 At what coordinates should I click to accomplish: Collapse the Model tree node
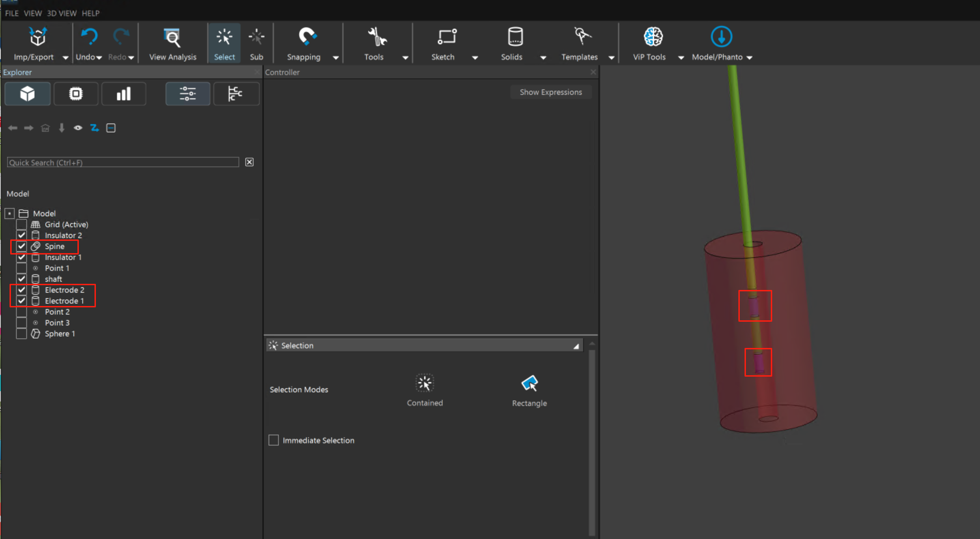click(10, 214)
